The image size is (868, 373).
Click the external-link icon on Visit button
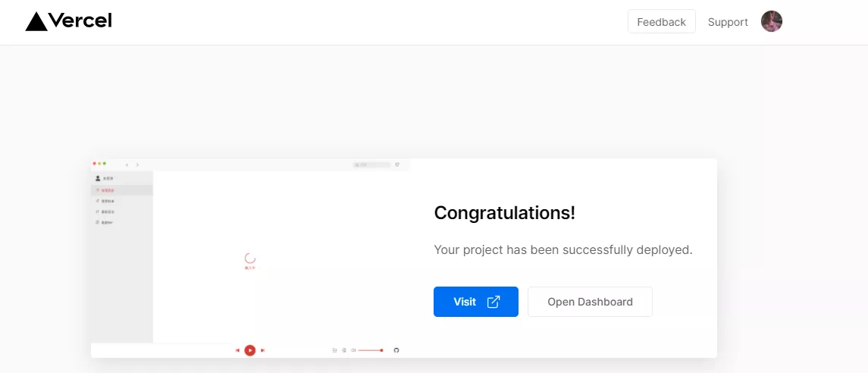tap(494, 302)
